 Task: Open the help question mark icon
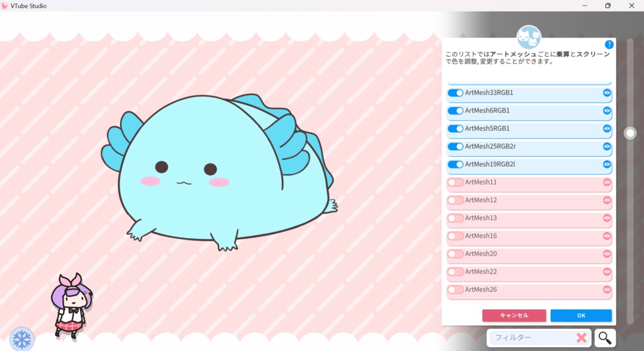click(609, 45)
